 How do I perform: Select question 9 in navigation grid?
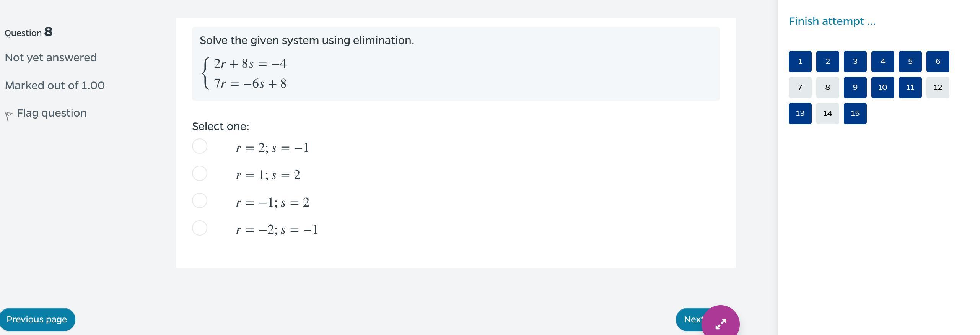pos(855,88)
